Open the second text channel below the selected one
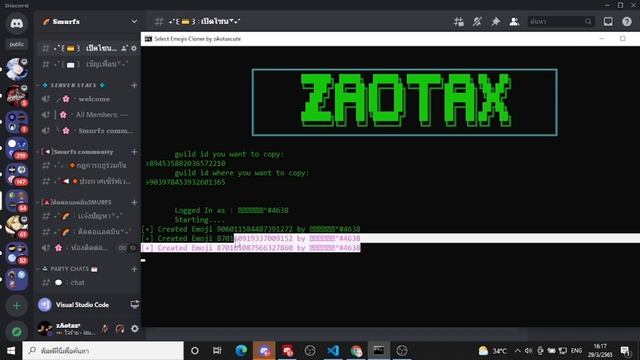Image resolution: width=640 pixels, height=360 pixels. click(x=90, y=64)
